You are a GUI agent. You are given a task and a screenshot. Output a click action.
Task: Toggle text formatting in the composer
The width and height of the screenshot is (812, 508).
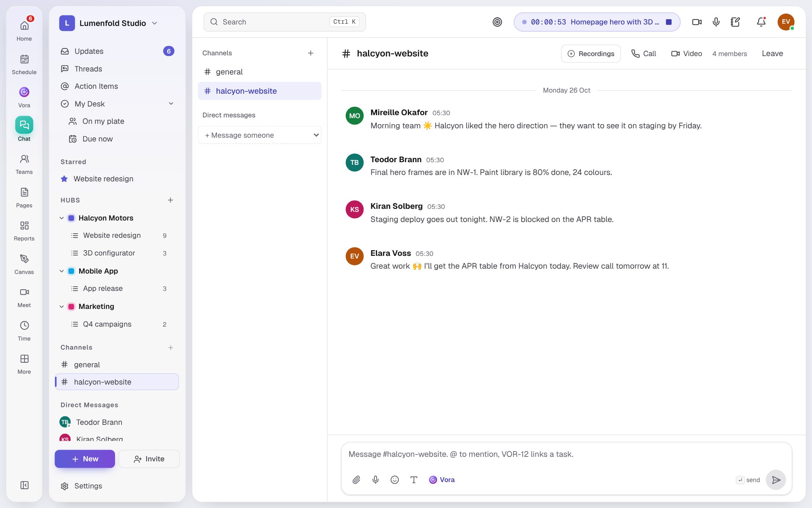(x=414, y=479)
